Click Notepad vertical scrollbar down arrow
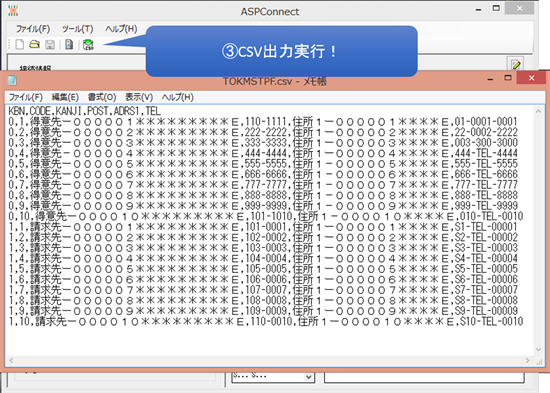The image size is (550, 393). coord(538,349)
